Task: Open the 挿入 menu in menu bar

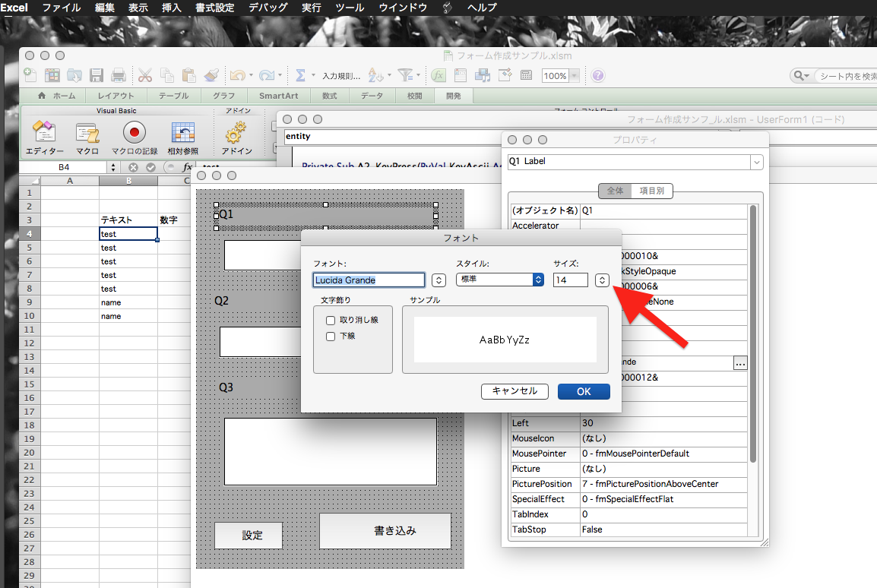Action: click(172, 8)
